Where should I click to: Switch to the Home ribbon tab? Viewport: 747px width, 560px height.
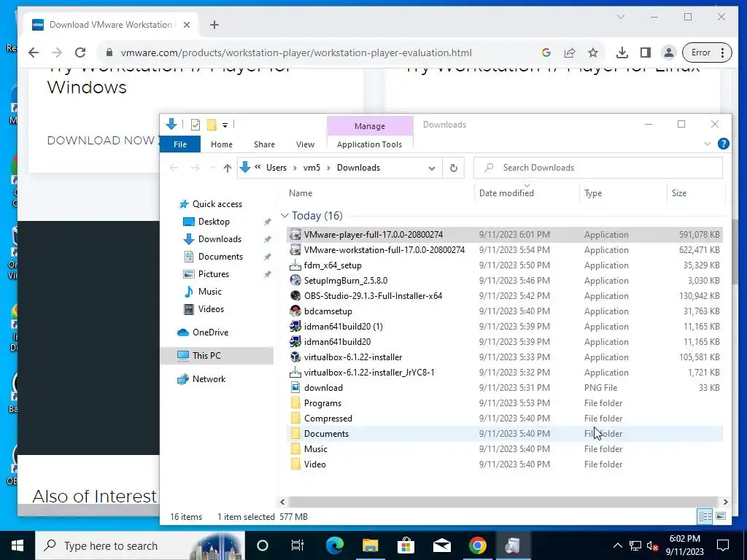pos(222,144)
